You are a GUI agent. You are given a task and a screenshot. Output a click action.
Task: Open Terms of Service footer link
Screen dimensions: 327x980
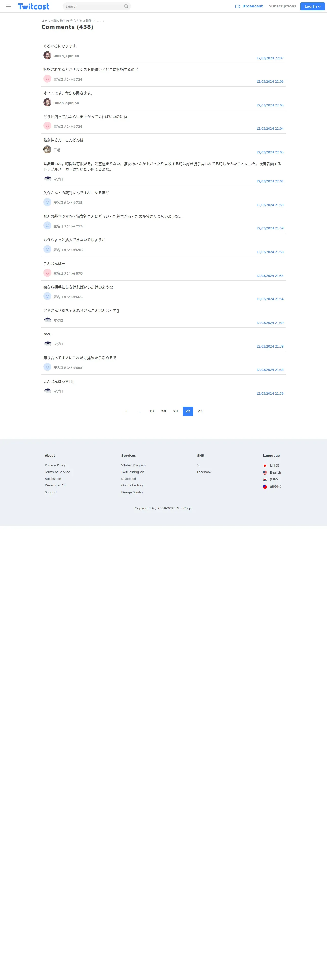click(58, 472)
